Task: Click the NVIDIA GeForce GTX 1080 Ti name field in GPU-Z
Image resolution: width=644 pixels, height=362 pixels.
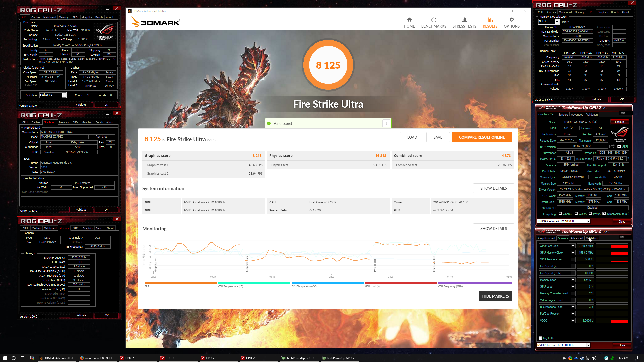Action: click(582, 122)
